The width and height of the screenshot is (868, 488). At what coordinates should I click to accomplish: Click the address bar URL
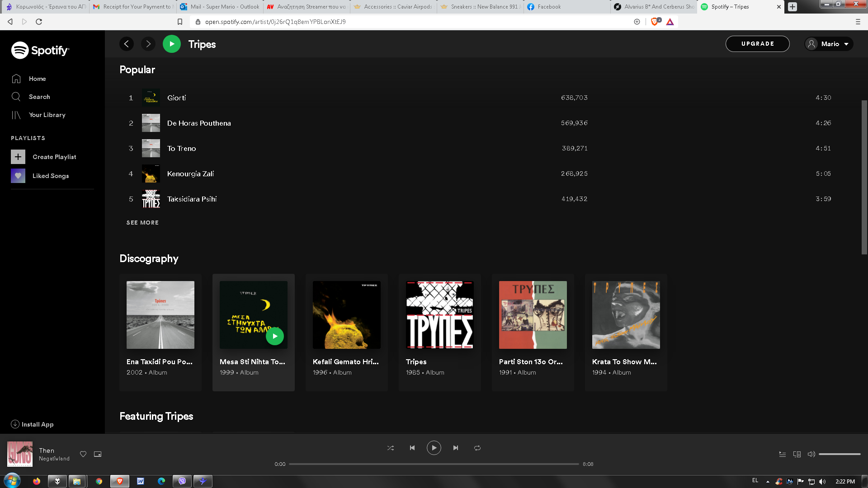pos(275,22)
